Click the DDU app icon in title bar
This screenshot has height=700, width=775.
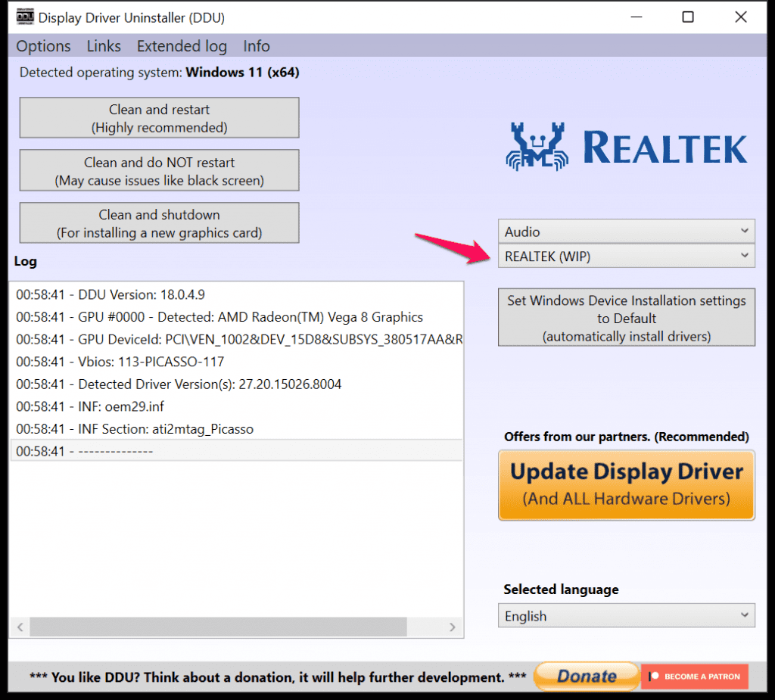25,17
